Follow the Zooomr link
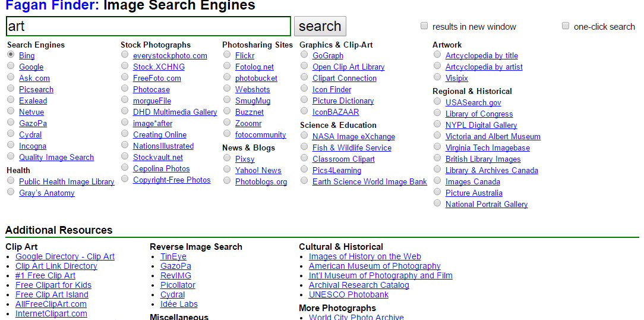Screen dimensions: 644x320 (x=248, y=123)
